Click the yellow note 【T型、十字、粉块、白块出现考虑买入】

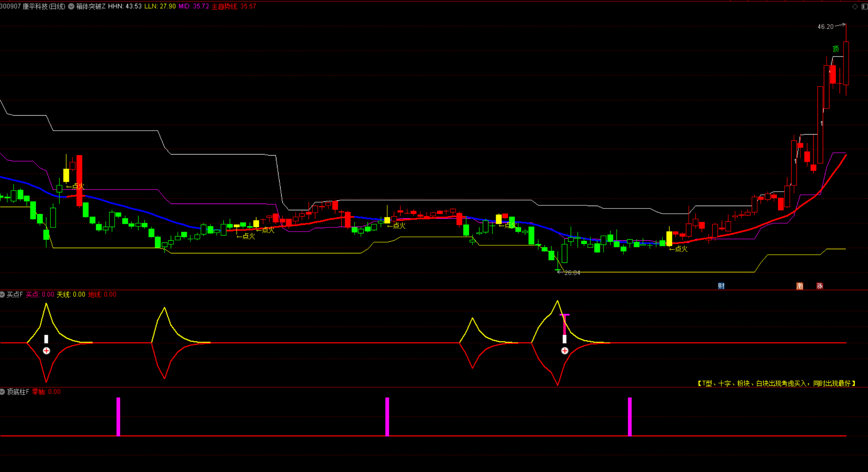coord(776,383)
